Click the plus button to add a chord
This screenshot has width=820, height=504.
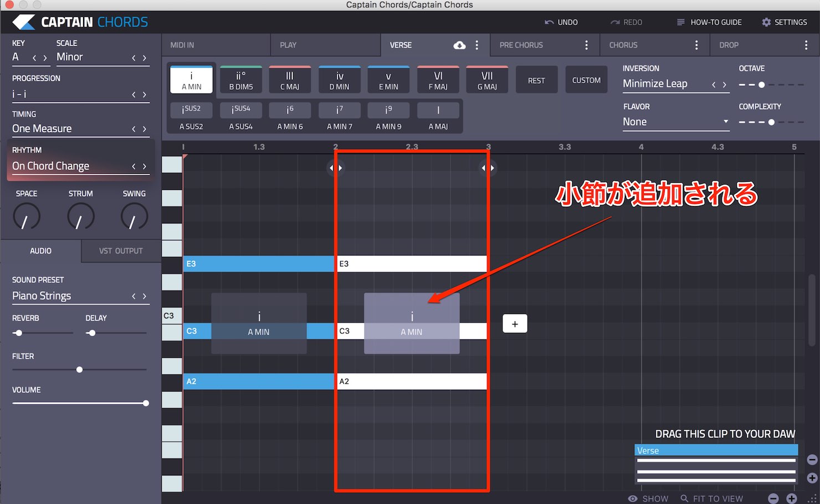515,324
